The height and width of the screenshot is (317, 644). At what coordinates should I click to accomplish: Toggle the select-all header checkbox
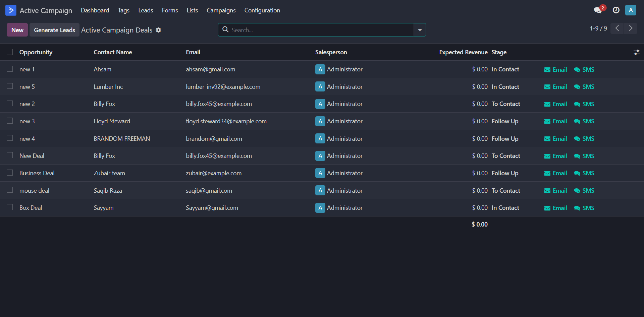10,52
